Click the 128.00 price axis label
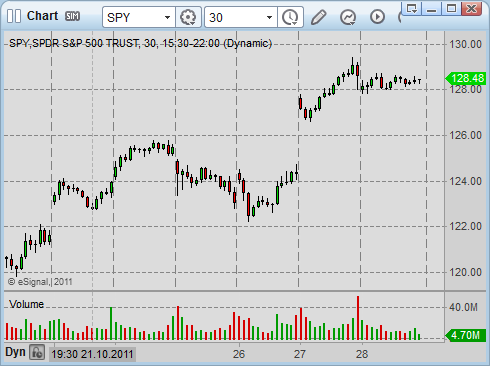The height and width of the screenshot is (366, 490). click(465, 90)
